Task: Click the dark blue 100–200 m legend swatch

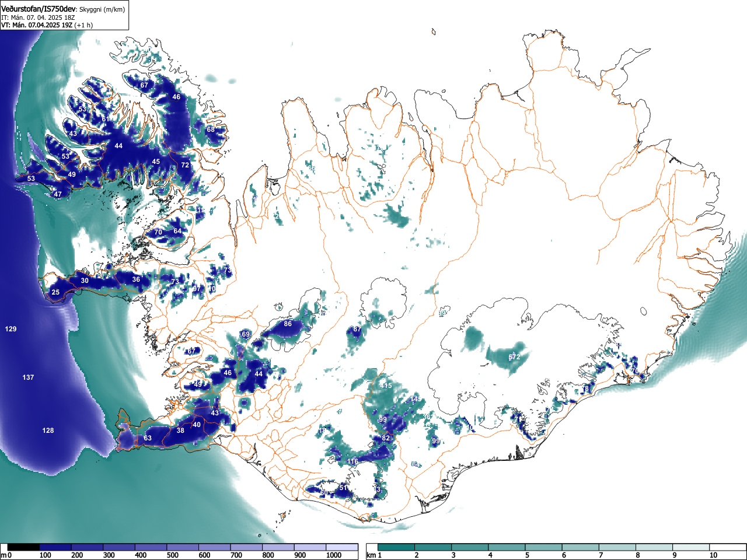Action: point(55,547)
